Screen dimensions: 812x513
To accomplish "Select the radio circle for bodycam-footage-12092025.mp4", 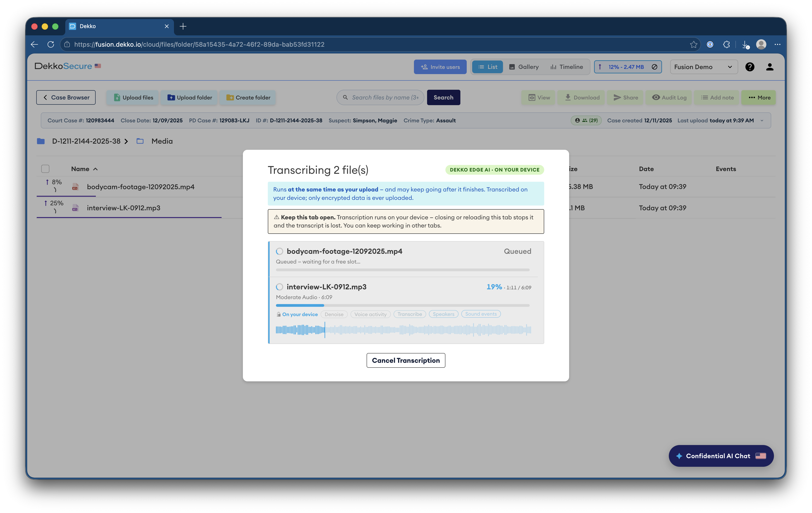I will click(x=279, y=251).
